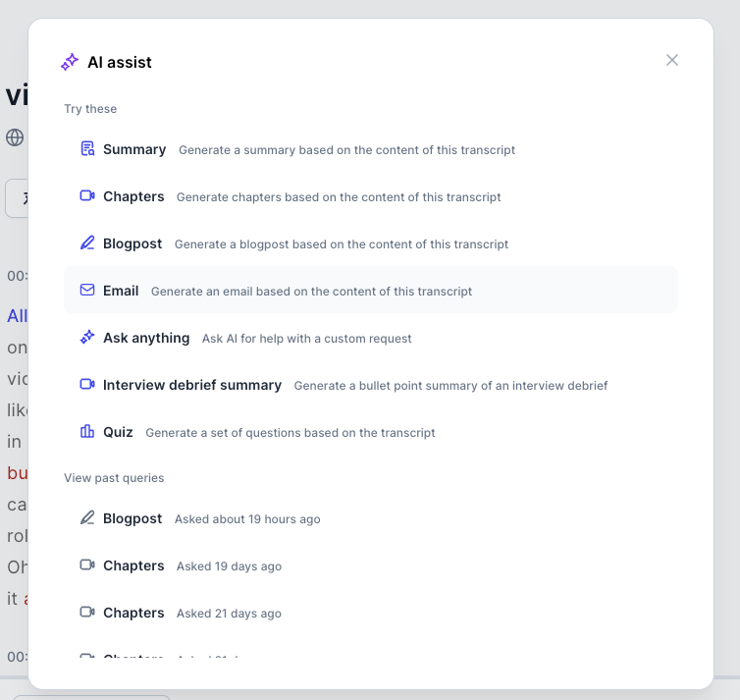Click the Email envelope icon
The width and height of the screenshot is (740, 700).
point(87,291)
